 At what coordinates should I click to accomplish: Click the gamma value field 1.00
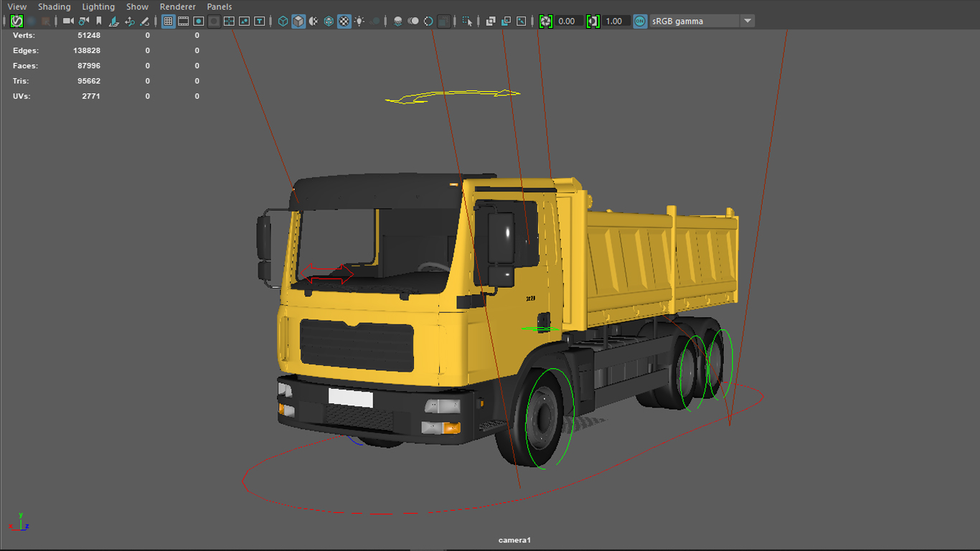[616, 21]
